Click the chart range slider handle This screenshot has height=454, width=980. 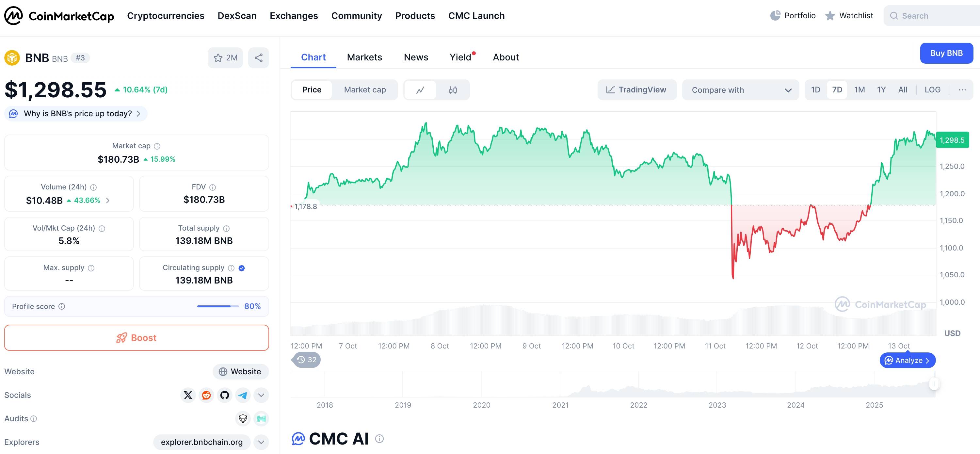click(934, 383)
